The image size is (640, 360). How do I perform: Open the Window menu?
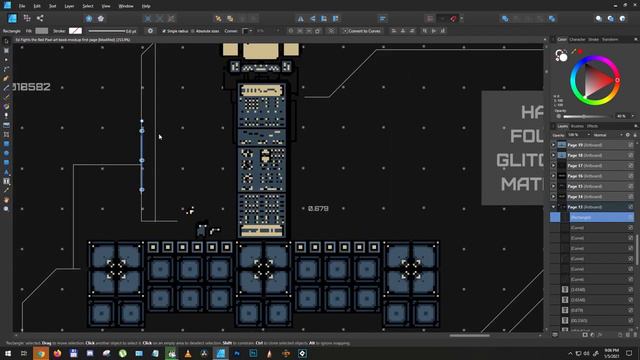(126, 6)
